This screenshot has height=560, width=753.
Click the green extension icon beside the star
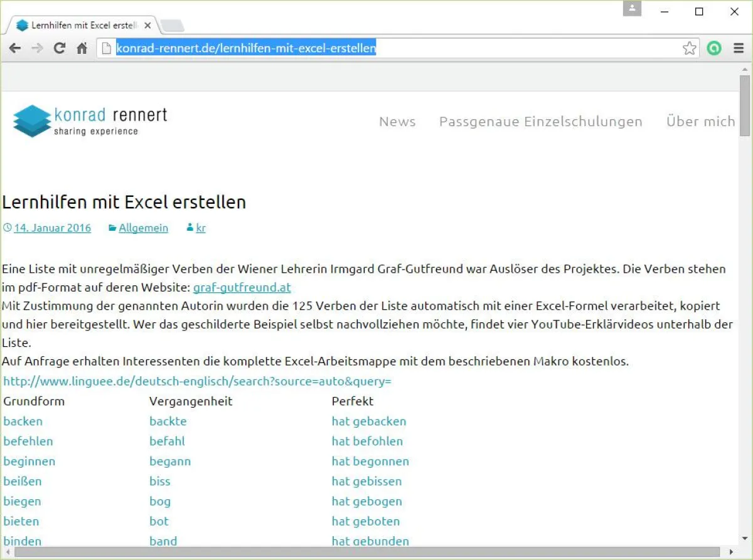pos(714,48)
